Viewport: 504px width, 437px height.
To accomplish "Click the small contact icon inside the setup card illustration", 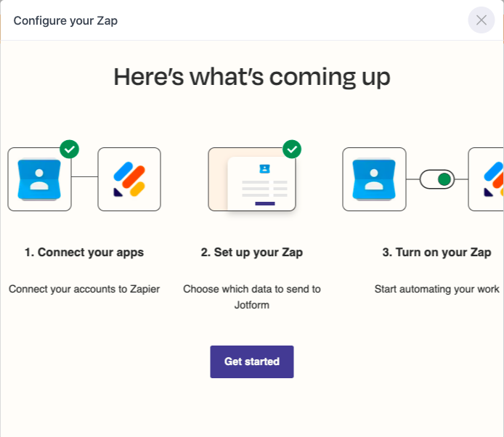I will coord(265,168).
